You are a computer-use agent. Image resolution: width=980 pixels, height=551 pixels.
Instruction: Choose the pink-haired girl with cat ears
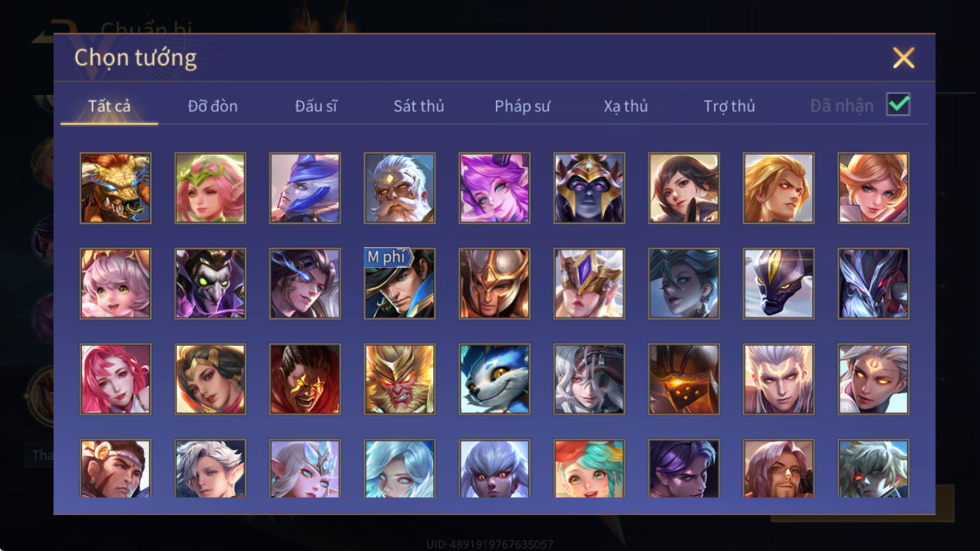pyautogui.click(x=115, y=283)
